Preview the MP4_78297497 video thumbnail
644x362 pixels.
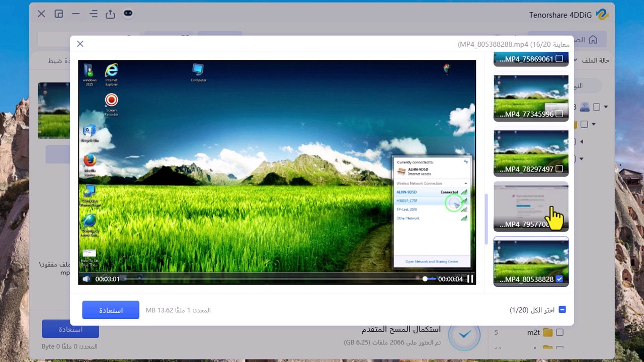[x=531, y=154]
